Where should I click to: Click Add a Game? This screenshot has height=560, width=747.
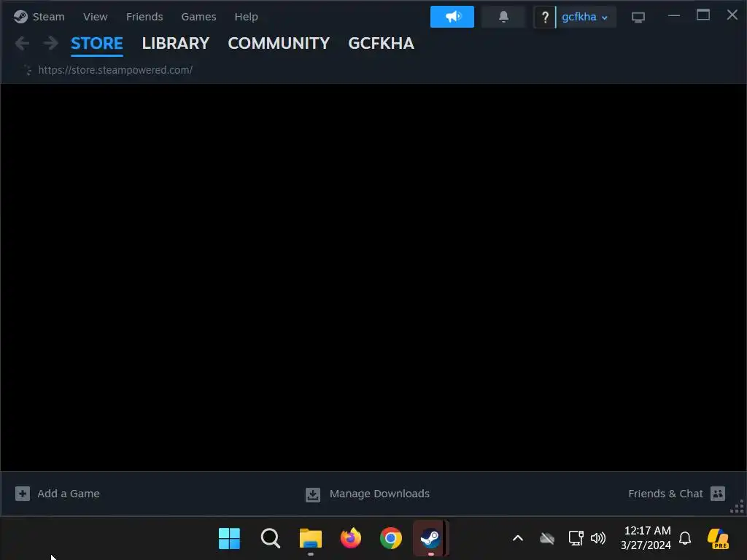(x=69, y=494)
